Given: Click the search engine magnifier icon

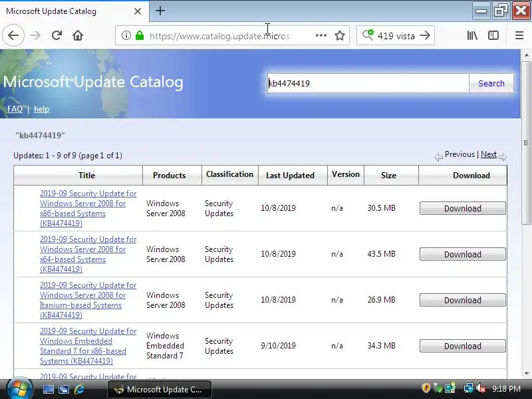Looking at the screenshot, I should tap(368, 35).
